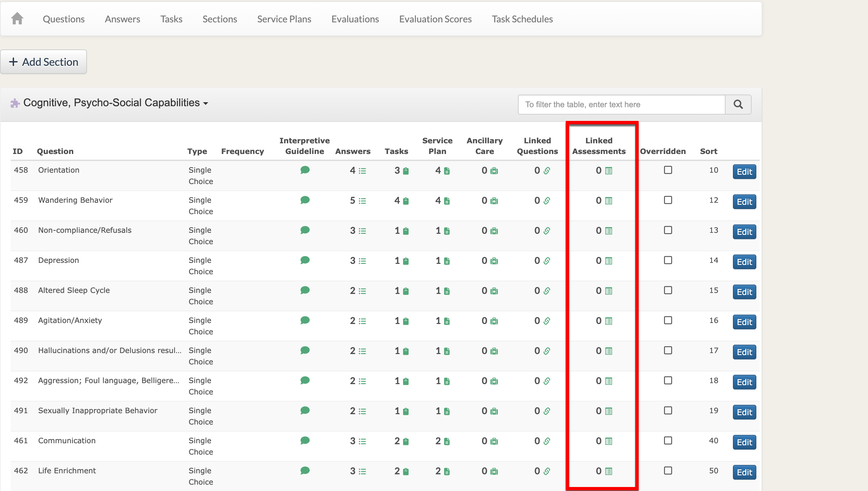Open answers list icon for Wandering Behavior

[x=362, y=201]
